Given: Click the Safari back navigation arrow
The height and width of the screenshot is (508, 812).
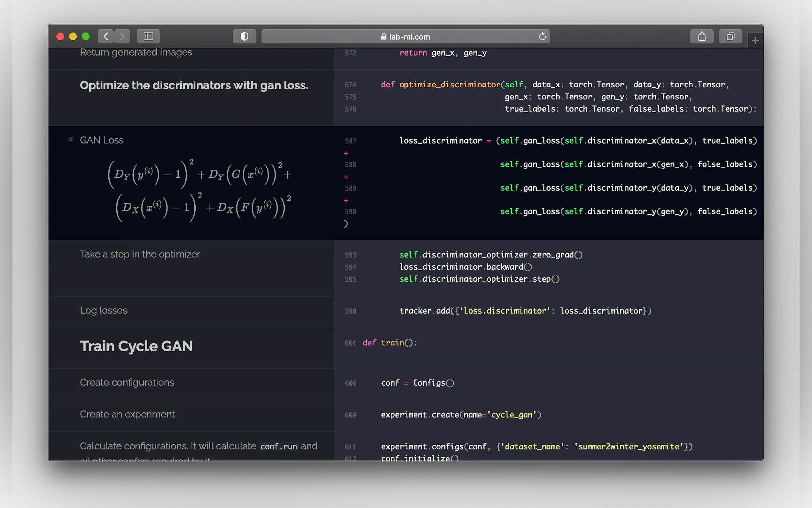Looking at the screenshot, I should coord(106,36).
